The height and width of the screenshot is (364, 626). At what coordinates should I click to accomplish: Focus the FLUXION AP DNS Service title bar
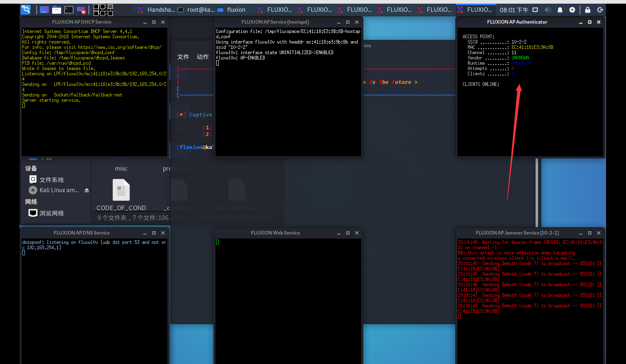(81, 233)
